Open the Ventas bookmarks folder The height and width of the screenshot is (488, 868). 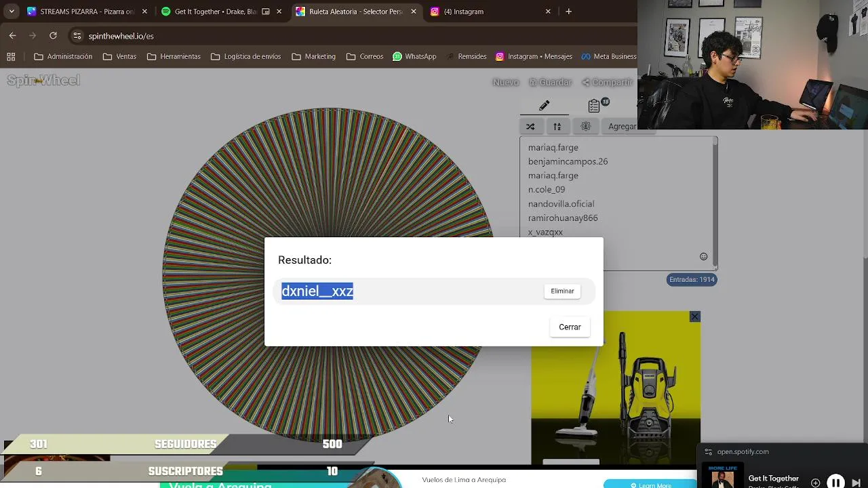point(119,56)
